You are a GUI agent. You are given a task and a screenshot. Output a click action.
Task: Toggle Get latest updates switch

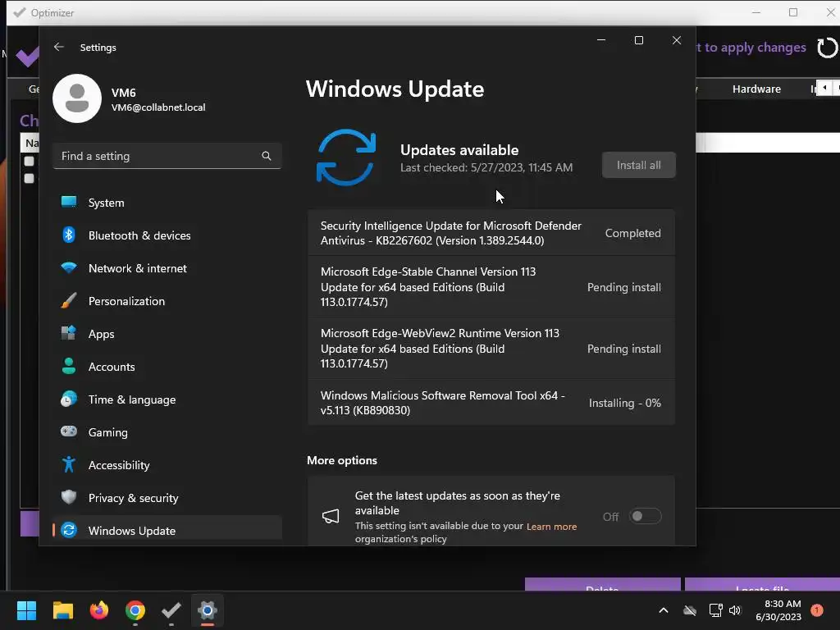[645, 517]
